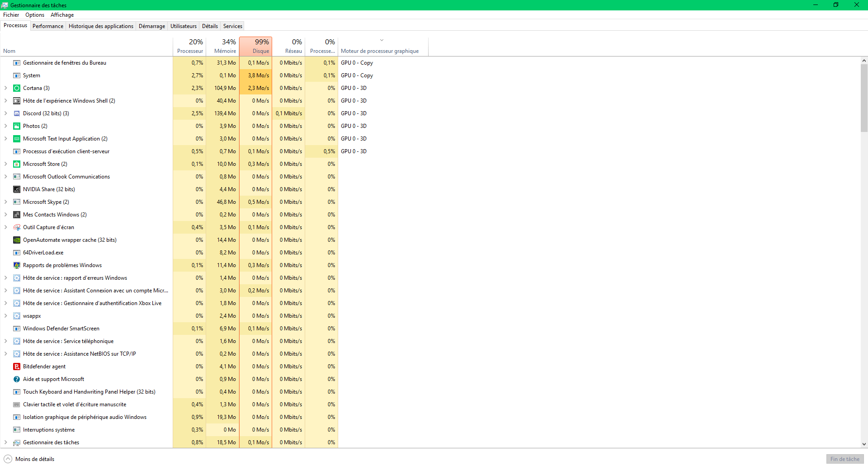Open the Options menu
This screenshot has height=470, width=868.
tap(35, 15)
